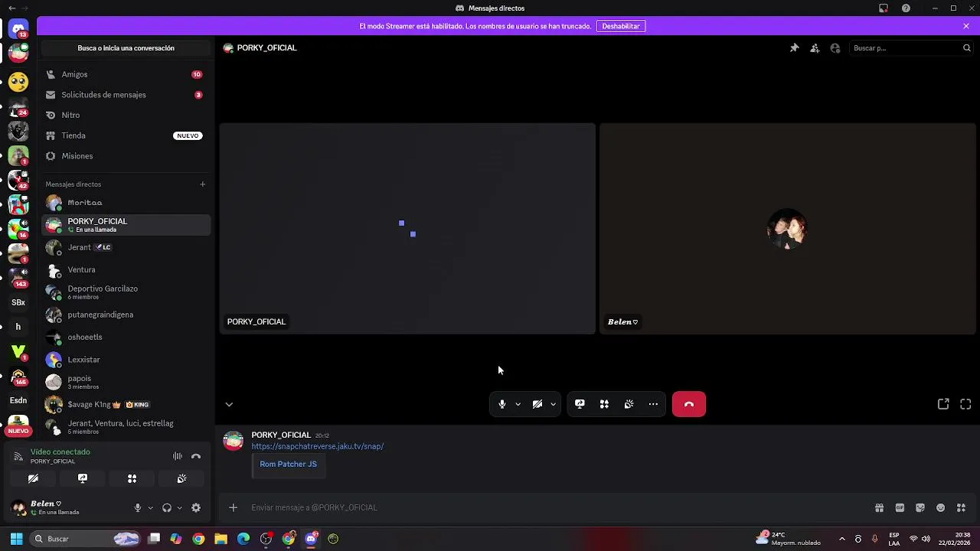Pop out the call window
The width and height of the screenshot is (980, 551).
943,404
